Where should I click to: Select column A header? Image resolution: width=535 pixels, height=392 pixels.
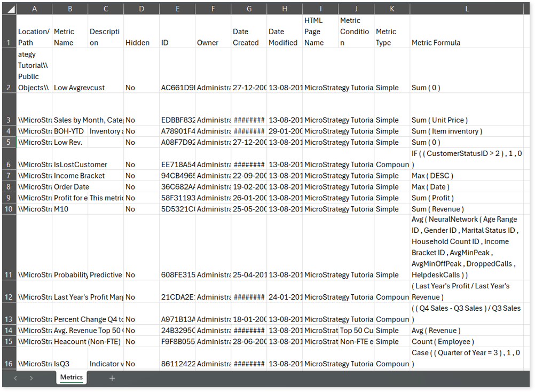(x=34, y=9)
